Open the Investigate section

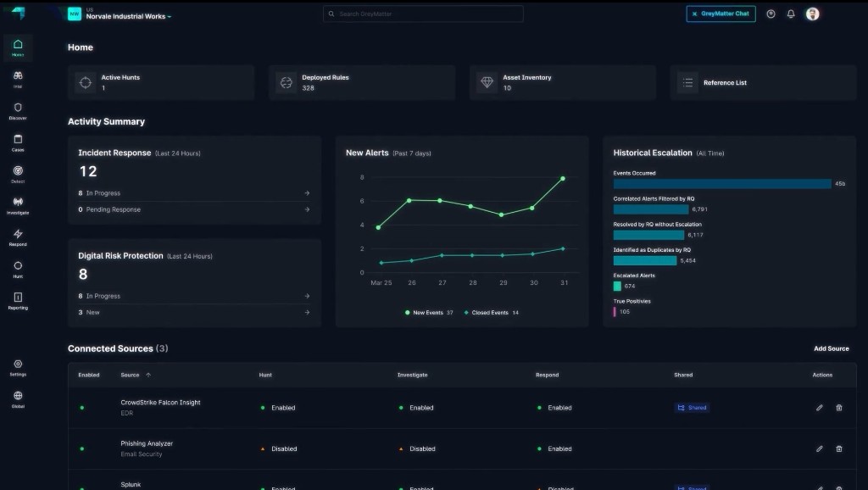[18, 205]
